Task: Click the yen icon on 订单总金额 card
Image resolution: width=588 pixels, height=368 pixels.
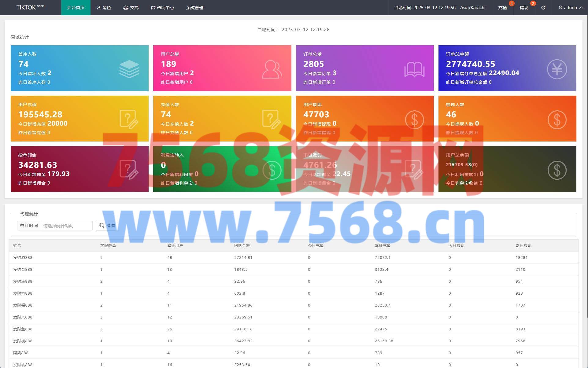Action: pos(557,69)
